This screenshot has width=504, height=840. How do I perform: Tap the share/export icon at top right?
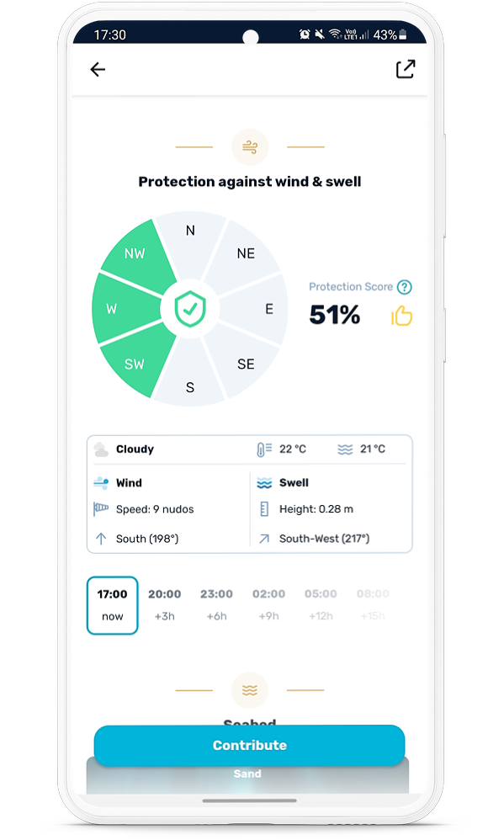[405, 69]
